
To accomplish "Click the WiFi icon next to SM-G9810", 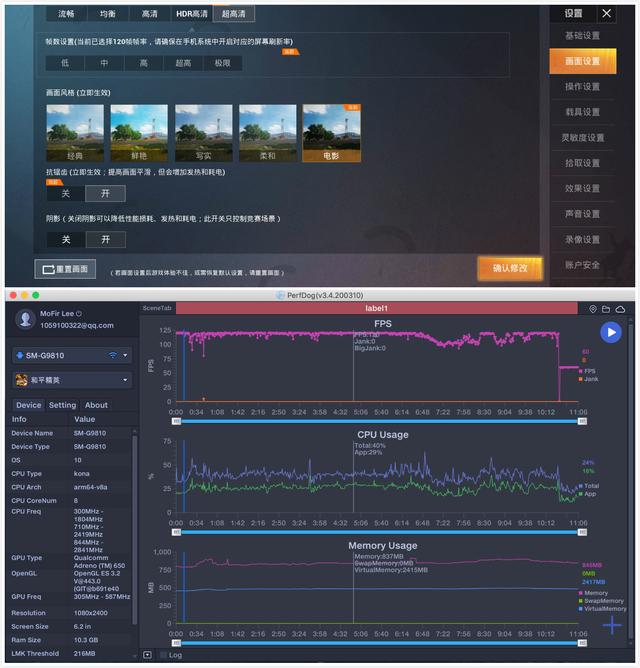I will 112,355.
